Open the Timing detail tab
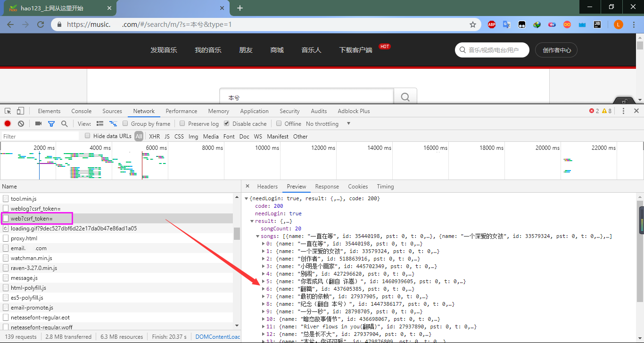The width and height of the screenshot is (644, 343). [385, 187]
